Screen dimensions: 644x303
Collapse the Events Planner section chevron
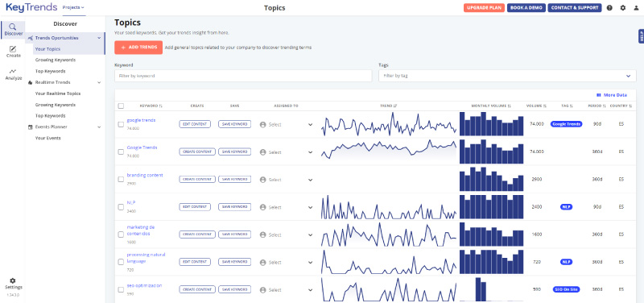[99, 127]
